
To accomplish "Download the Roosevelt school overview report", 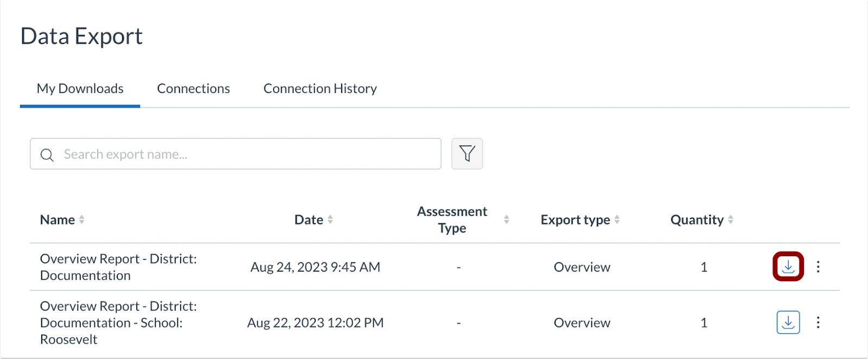I will pyautogui.click(x=788, y=323).
